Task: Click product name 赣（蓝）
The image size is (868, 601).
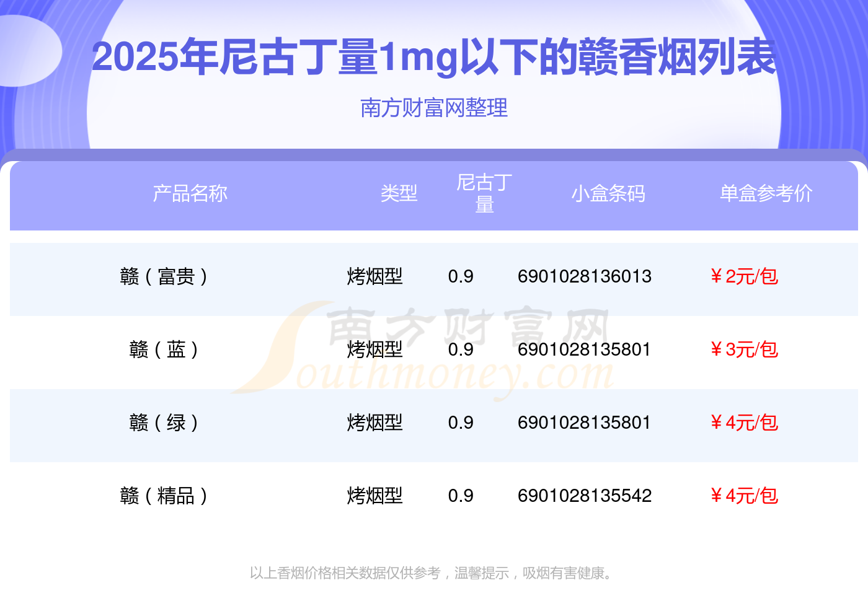Action: [x=164, y=349]
